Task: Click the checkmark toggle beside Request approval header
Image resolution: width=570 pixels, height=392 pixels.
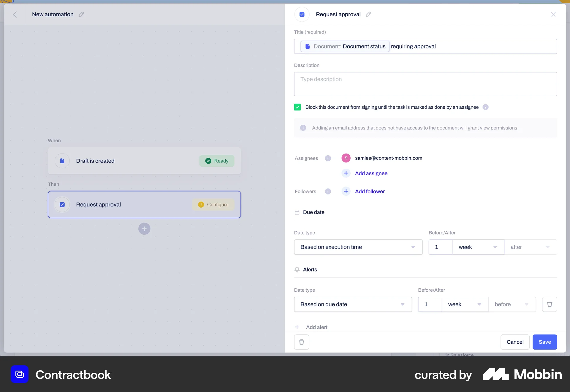Action: tap(302, 14)
